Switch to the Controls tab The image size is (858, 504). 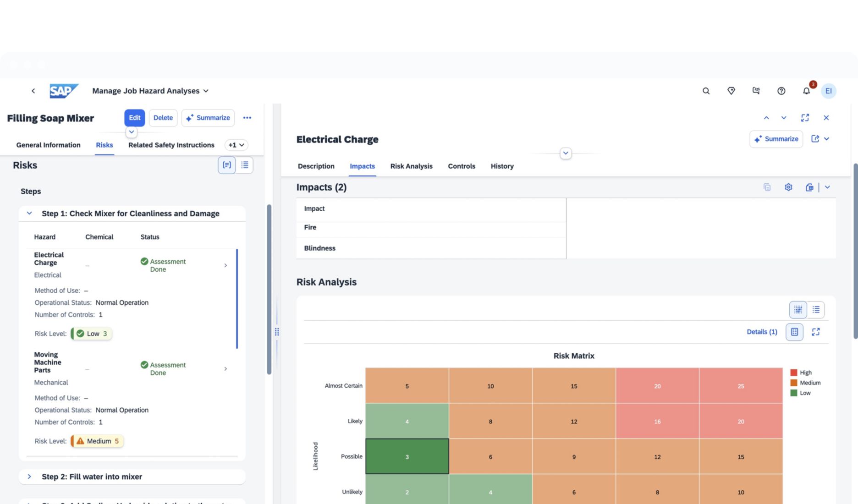(461, 166)
